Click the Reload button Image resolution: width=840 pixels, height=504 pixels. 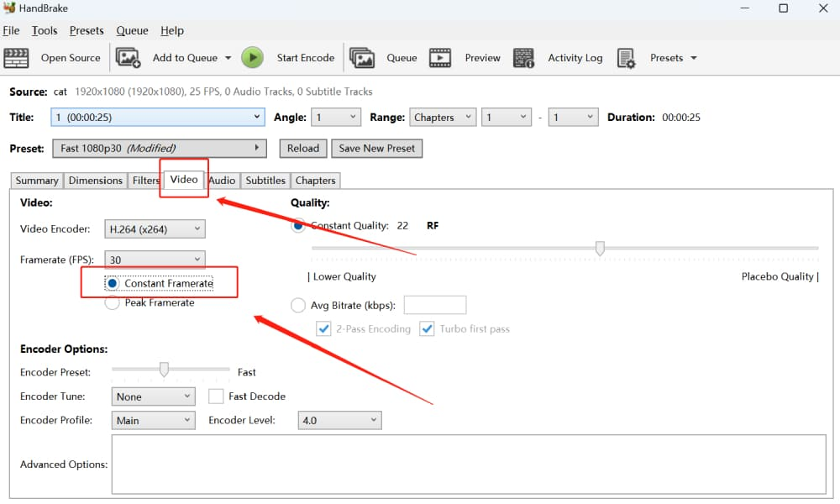303,149
